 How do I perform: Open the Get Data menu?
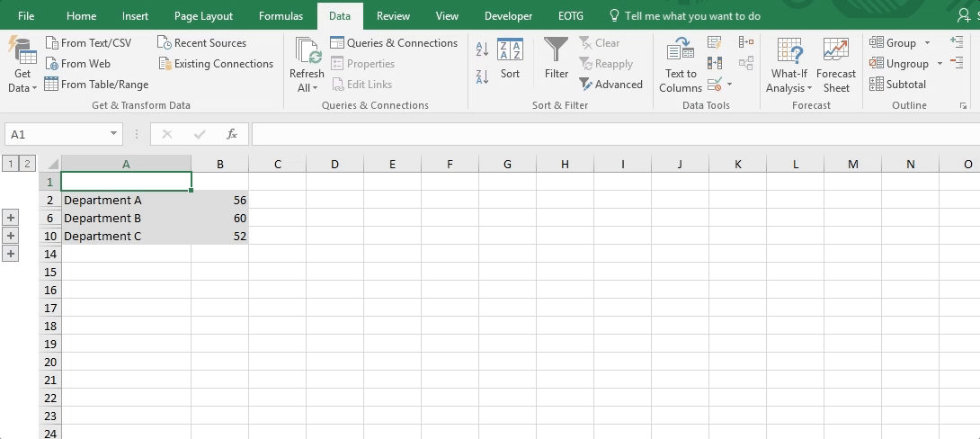coord(22,65)
